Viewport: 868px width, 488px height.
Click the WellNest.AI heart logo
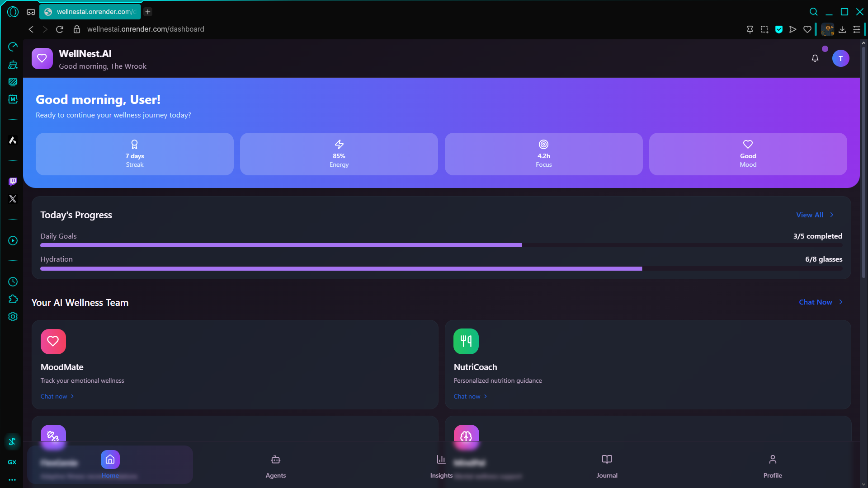42,58
